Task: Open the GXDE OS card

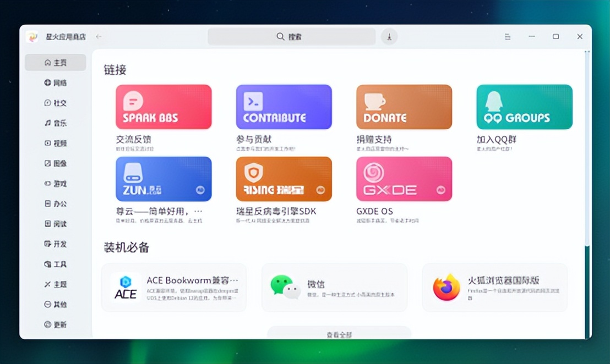Action: point(404,178)
